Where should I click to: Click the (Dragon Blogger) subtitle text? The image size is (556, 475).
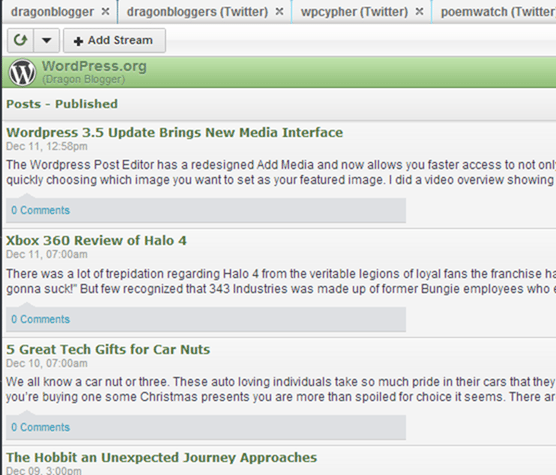tap(84, 79)
